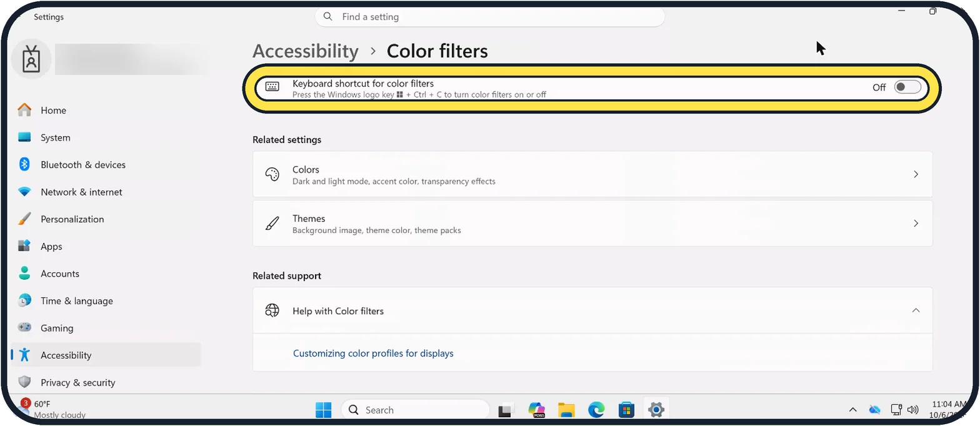The height and width of the screenshot is (426, 980).
Task: Show hidden system tray icons
Action: click(x=852, y=410)
